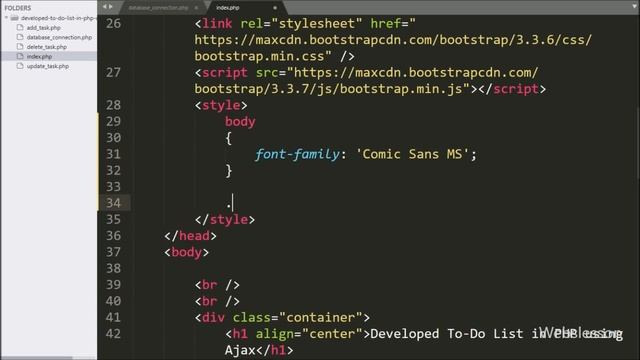Click the closing head tag
This screenshot has width=640, height=360.
coord(190,236)
